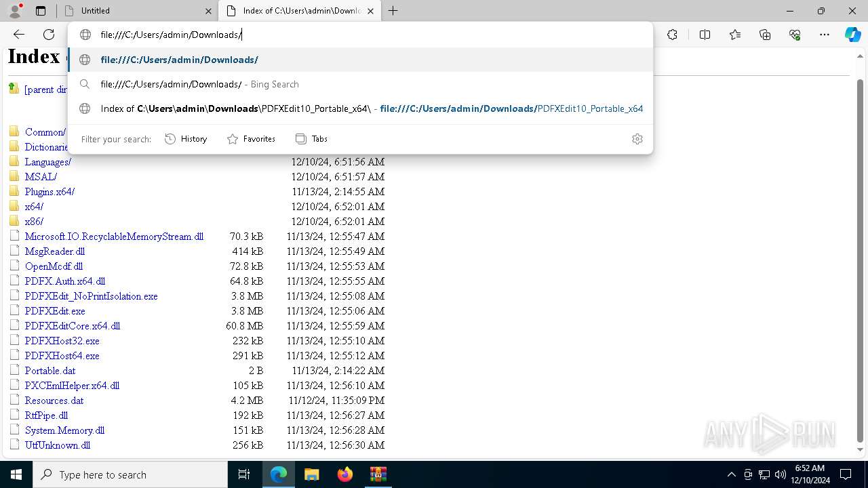Viewport: 868px width, 488px height.
Task: Filter suggestions by History
Action: (x=186, y=139)
